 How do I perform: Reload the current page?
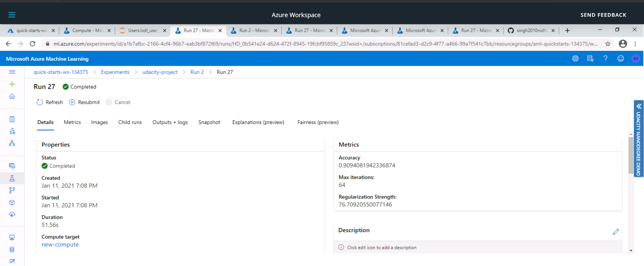pos(33,44)
